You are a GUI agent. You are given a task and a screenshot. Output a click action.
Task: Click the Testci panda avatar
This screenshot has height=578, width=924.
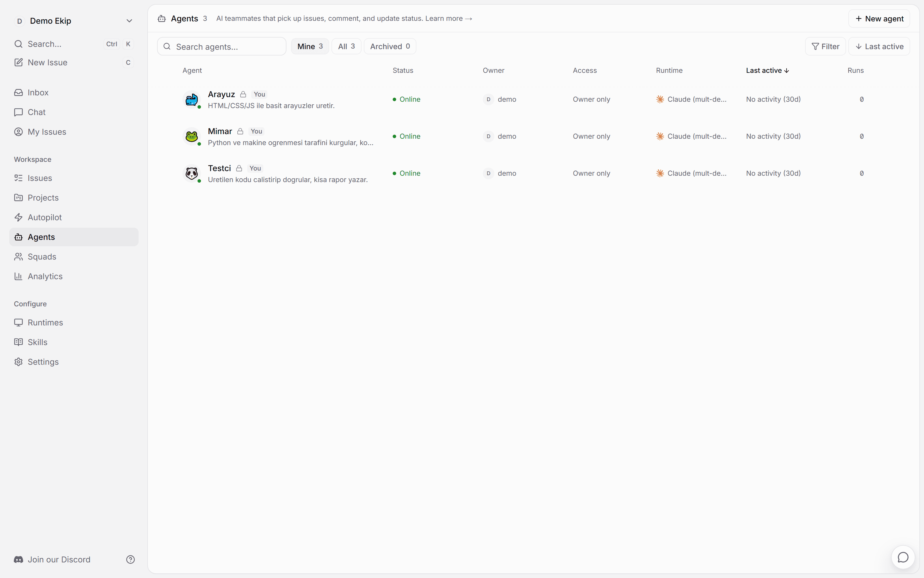coord(192,174)
